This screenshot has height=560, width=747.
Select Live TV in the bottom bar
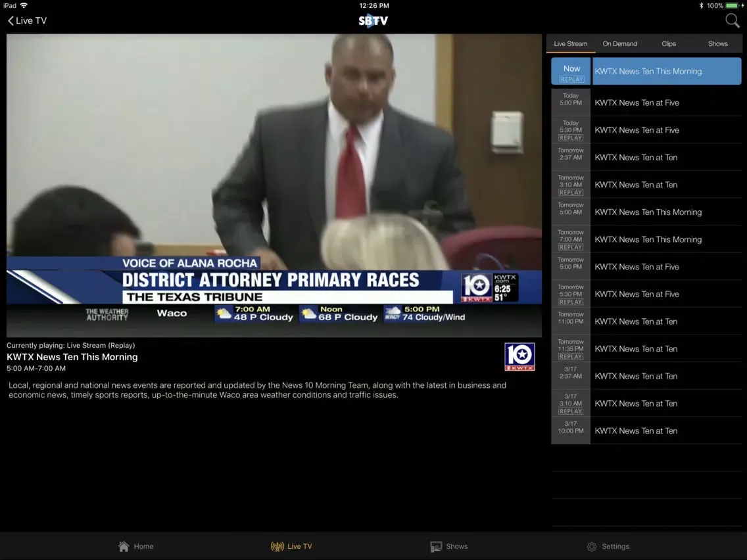[291, 546]
